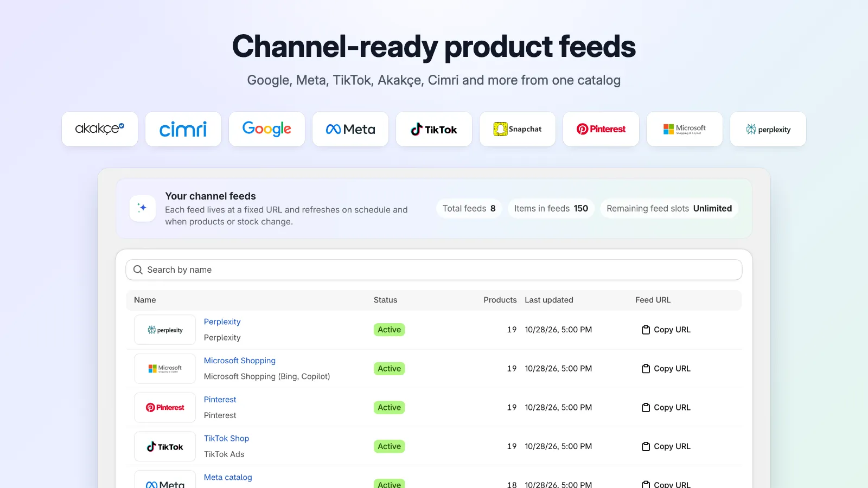Click the Your channel feeds heading
The width and height of the screenshot is (868, 488).
(210, 196)
